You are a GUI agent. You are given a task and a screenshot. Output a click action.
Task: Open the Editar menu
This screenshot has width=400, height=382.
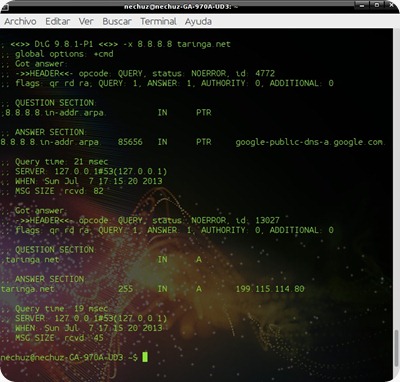(x=58, y=22)
